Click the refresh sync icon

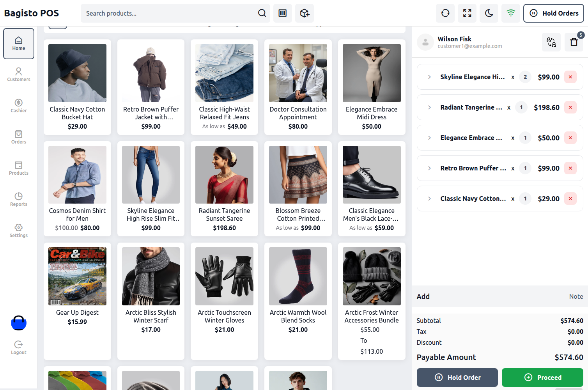pos(445,13)
